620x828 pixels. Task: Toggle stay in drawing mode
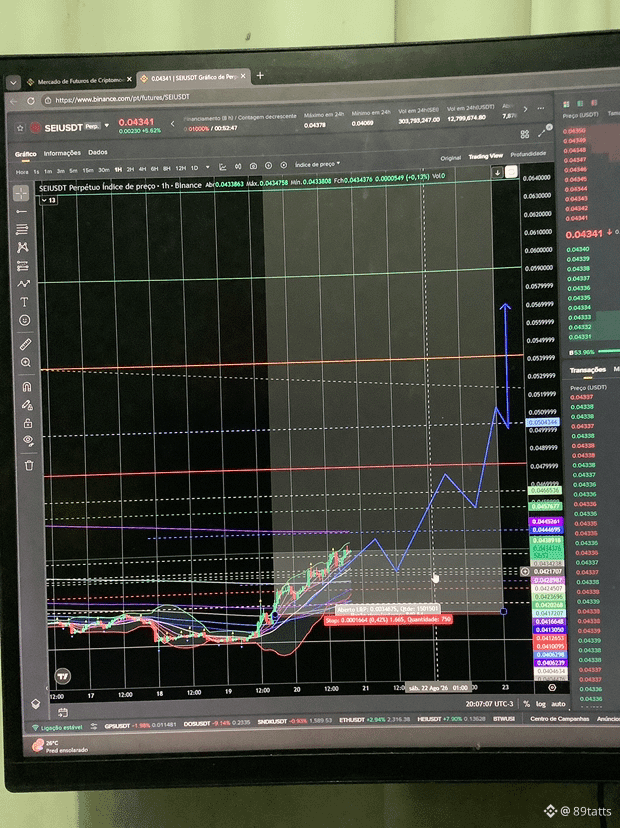pyautogui.click(x=27, y=405)
